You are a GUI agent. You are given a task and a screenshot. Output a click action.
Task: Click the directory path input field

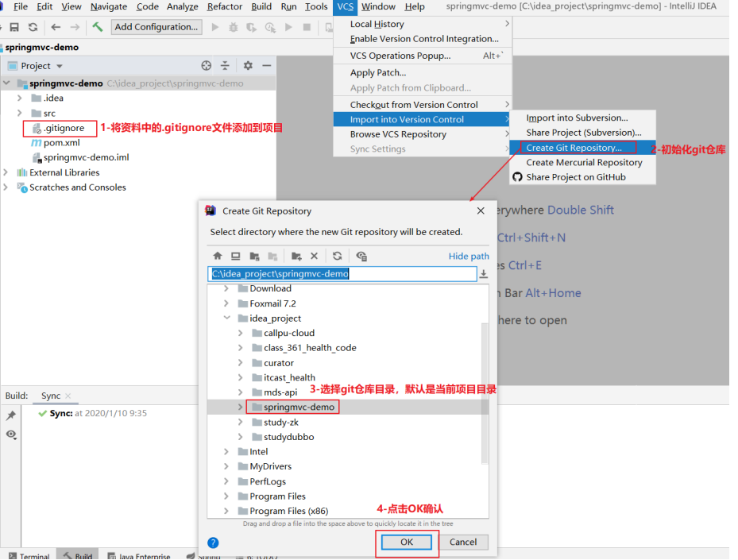coord(342,274)
